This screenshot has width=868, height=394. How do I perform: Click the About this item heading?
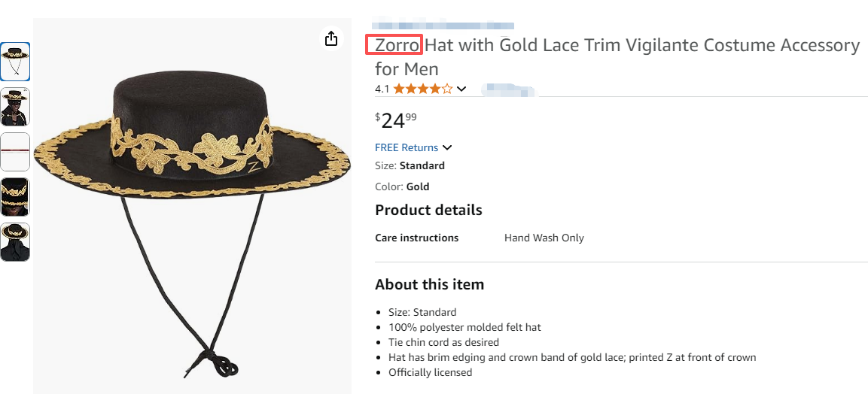click(x=429, y=284)
